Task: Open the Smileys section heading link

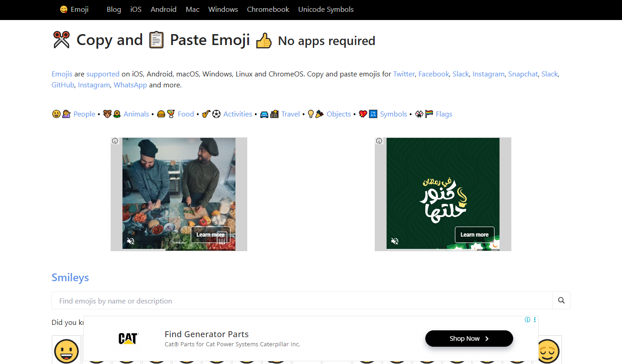Action: [x=70, y=278]
